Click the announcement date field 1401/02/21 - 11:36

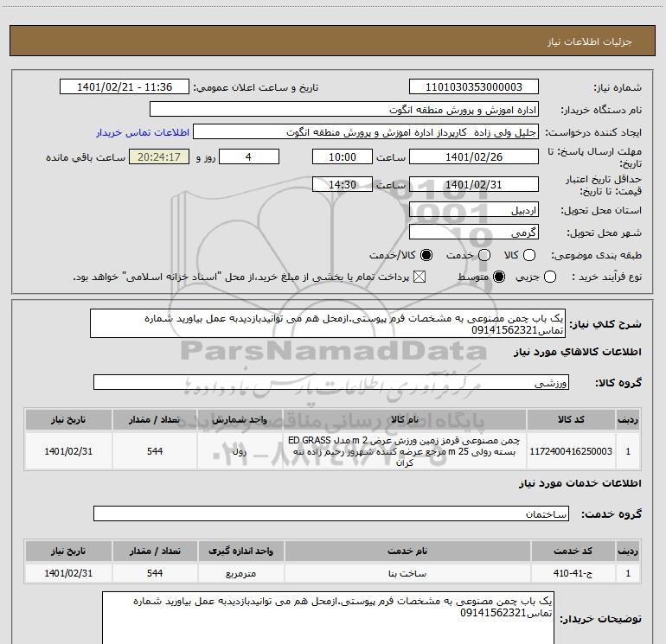pyautogui.click(x=125, y=87)
